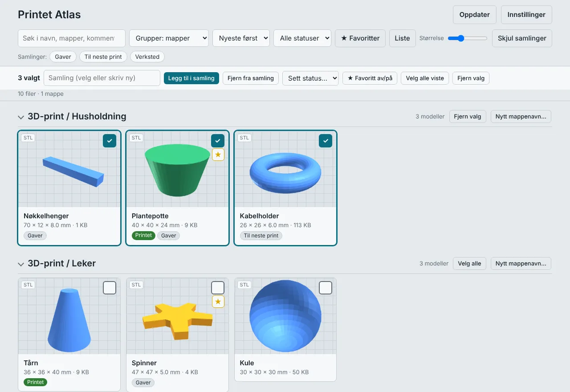Adjust the Størrelse size slider

click(x=467, y=38)
